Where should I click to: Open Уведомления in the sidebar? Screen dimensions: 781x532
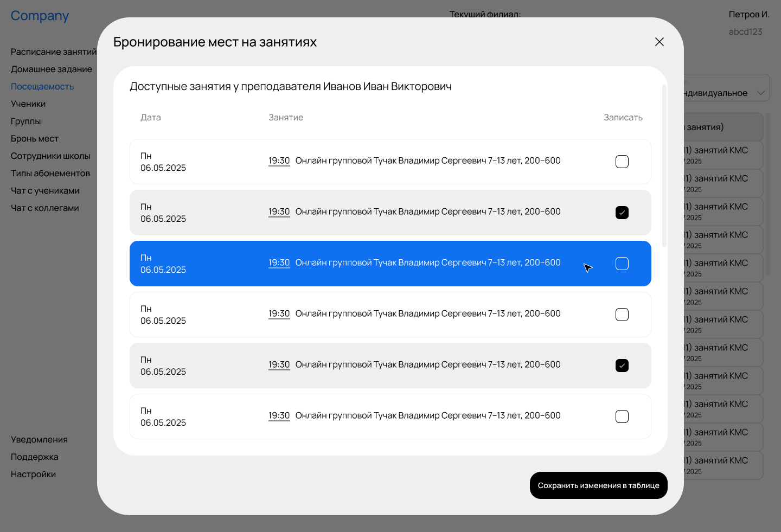coord(39,439)
